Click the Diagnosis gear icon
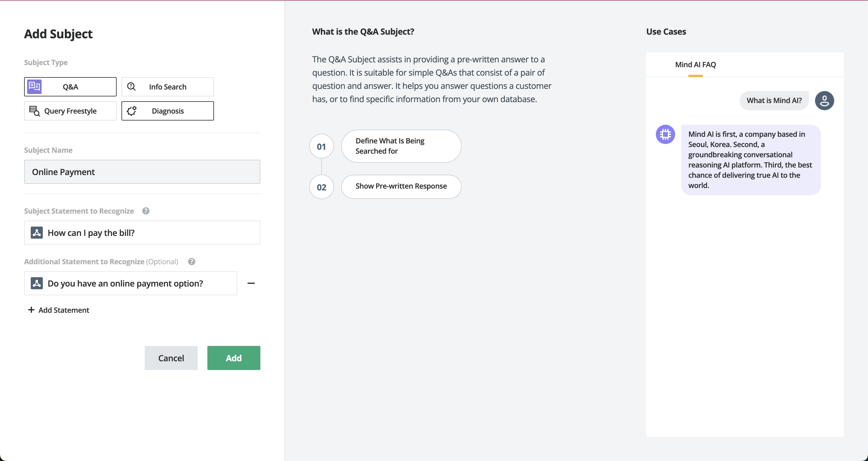The width and height of the screenshot is (868, 461). point(132,111)
